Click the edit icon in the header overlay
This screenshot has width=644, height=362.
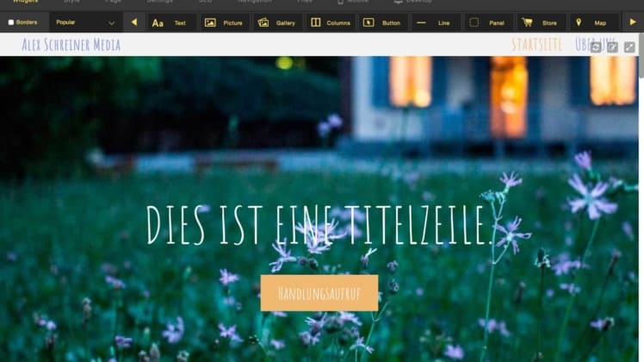(612, 47)
